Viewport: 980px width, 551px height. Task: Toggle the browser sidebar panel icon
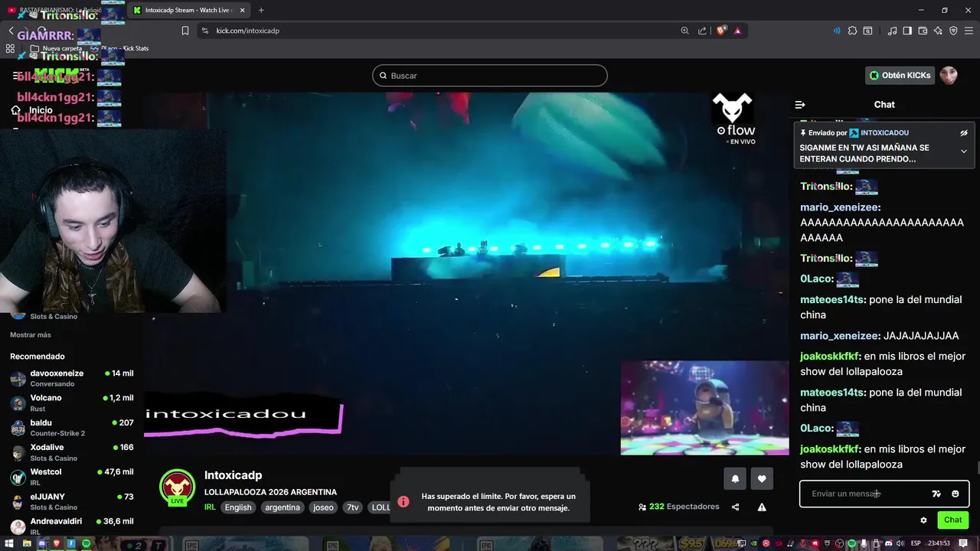click(x=907, y=31)
